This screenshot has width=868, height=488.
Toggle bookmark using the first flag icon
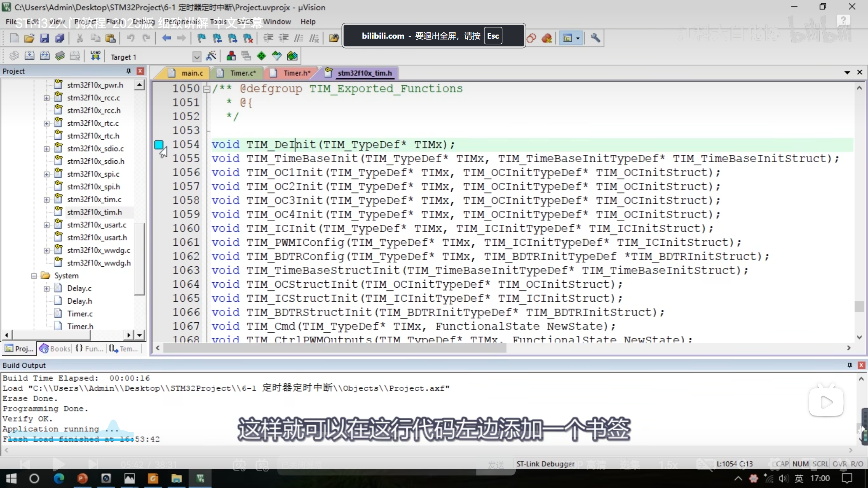click(x=201, y=38)
